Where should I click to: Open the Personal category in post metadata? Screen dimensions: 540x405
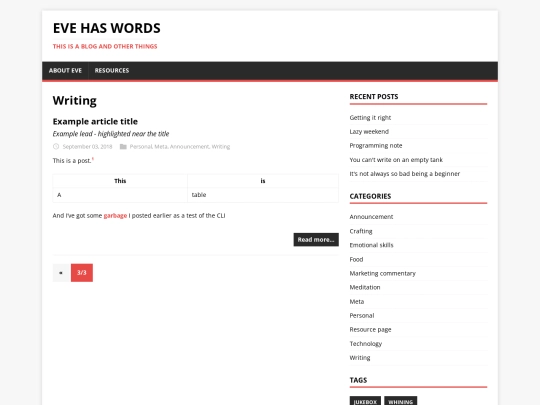[141, 147]
